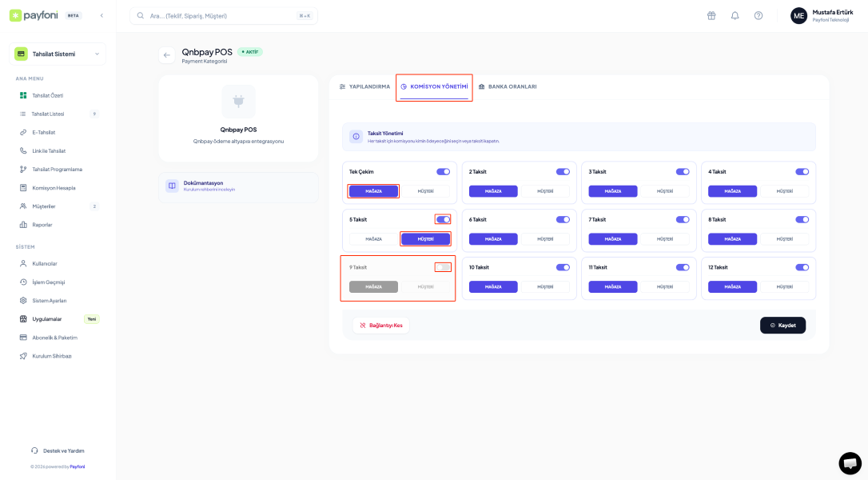
Task: Open Kurulum Sihirbazı in sidebar
Action: pos(51,356)
